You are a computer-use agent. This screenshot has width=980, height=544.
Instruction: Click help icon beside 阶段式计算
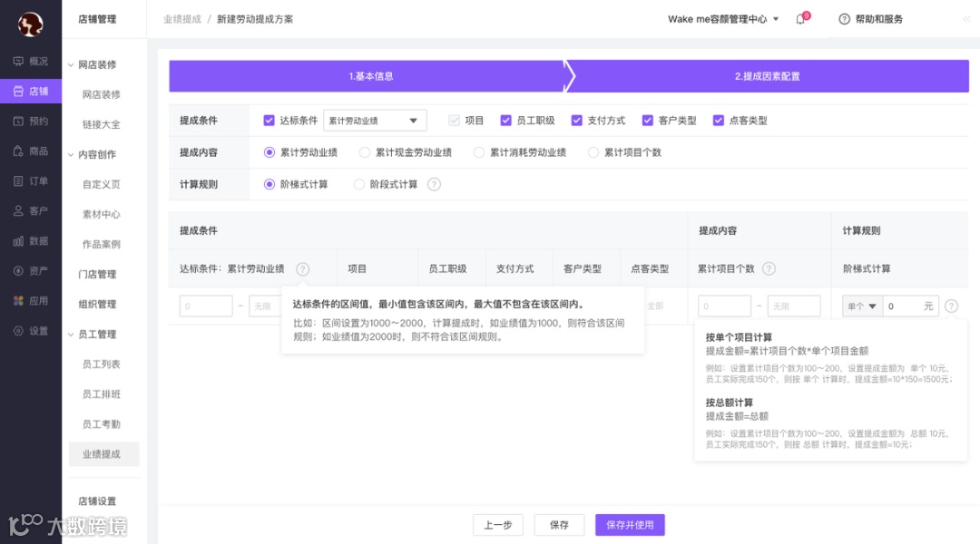click(434, 184)
